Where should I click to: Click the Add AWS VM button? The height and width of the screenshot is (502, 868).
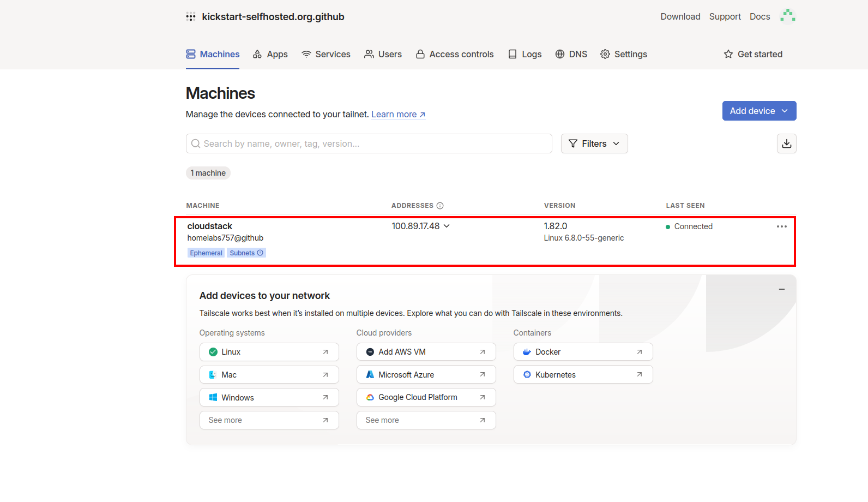(x=426, y=352)
